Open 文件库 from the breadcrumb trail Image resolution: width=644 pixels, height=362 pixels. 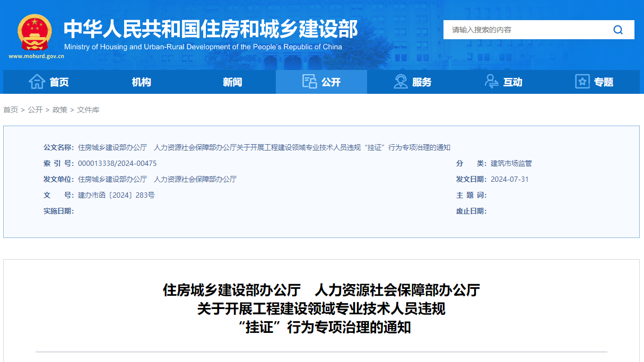click(88, 110)
